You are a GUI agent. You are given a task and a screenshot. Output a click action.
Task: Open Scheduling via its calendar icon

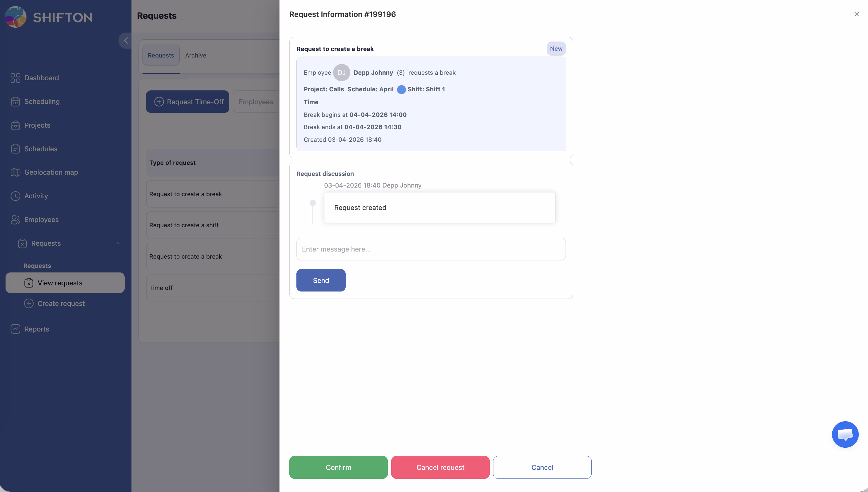coord(15,102)
